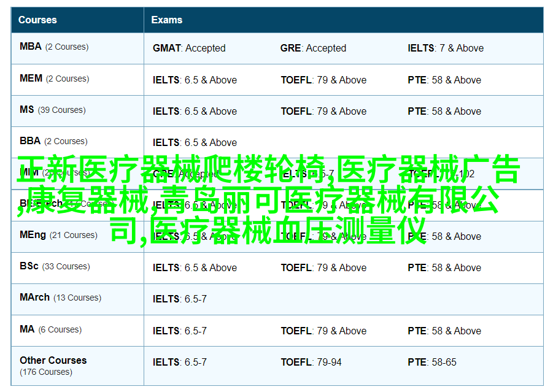Open the MBA courses link
553x392 pixels.
[54, 47]
